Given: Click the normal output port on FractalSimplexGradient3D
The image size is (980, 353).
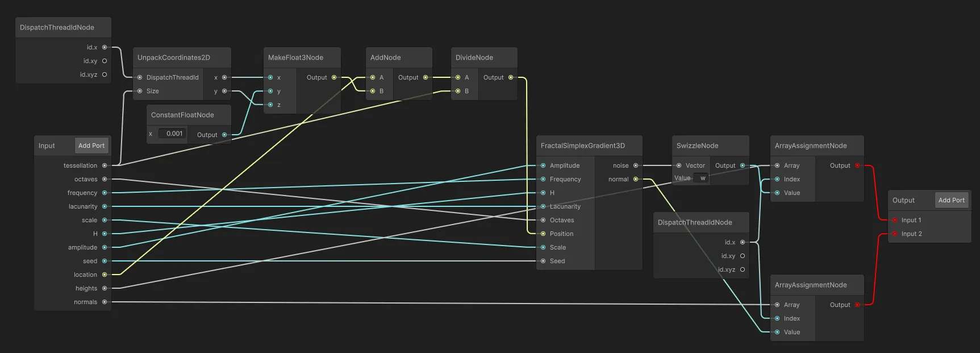Looking at the screenshot, I should [636, 179].
